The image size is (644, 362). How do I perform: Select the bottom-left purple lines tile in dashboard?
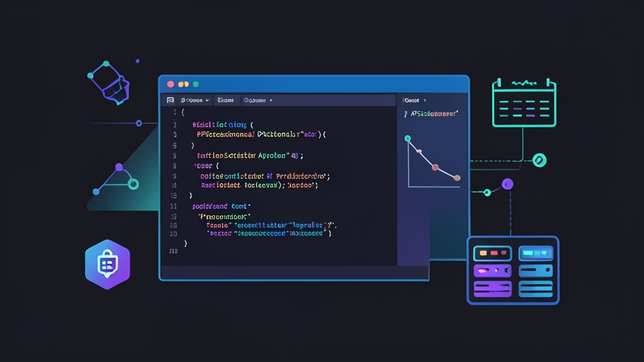492,289
